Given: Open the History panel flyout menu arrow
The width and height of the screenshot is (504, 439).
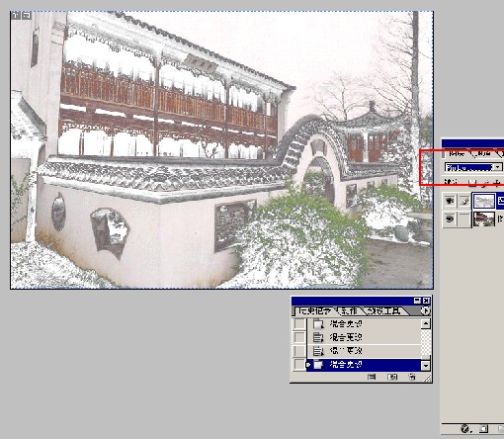Looking at the screenshot, I should pyautogui.click(x=426, y=310).
